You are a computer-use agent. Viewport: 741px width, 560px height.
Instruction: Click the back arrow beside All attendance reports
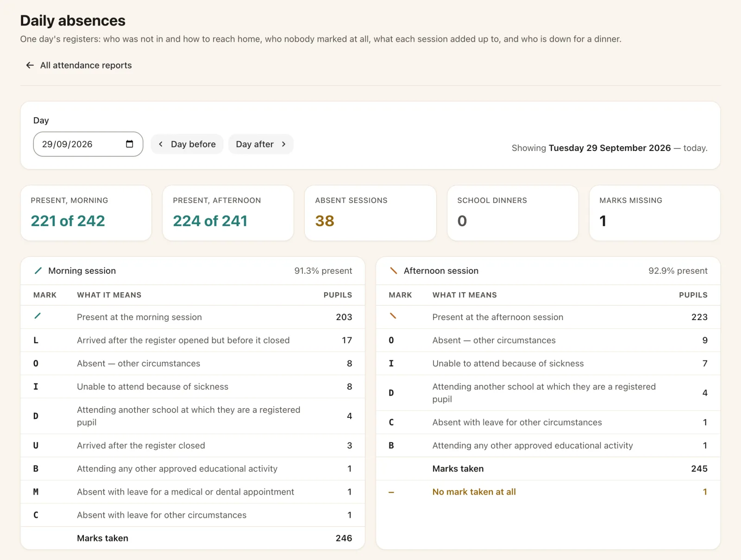point(30,65)
